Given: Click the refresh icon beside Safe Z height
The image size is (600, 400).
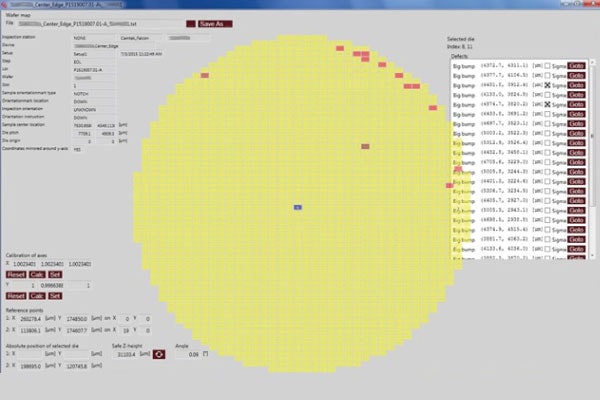Looking at the screenshot, I should pos(158,354).
